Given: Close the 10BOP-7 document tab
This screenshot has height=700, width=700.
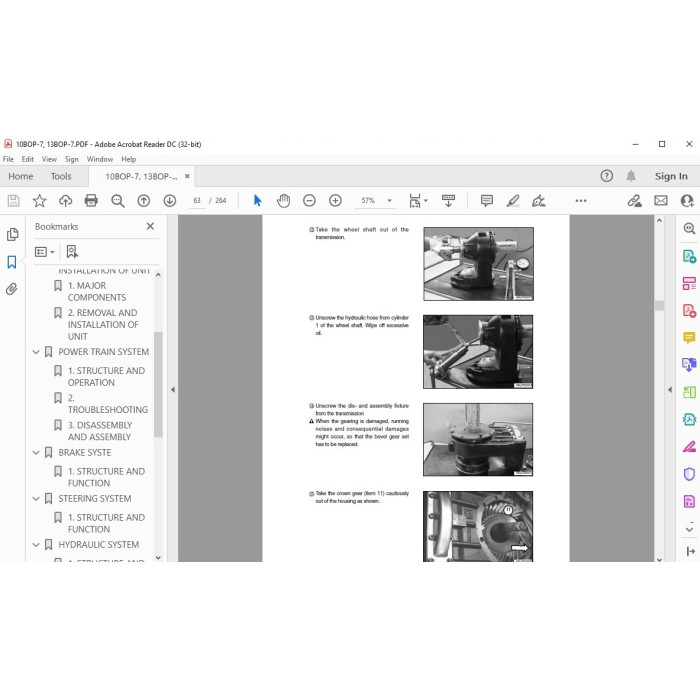Looking at the screenshot, I should click(187, 176).
